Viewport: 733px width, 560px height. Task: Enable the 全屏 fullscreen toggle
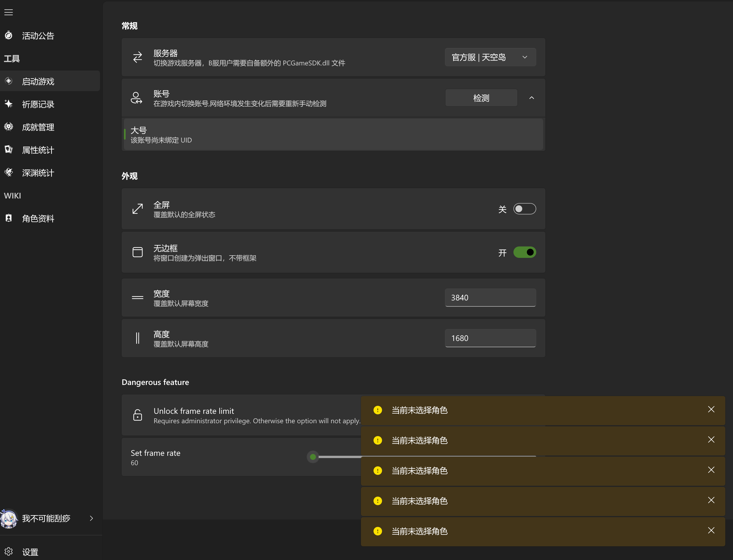coord(524,209)
